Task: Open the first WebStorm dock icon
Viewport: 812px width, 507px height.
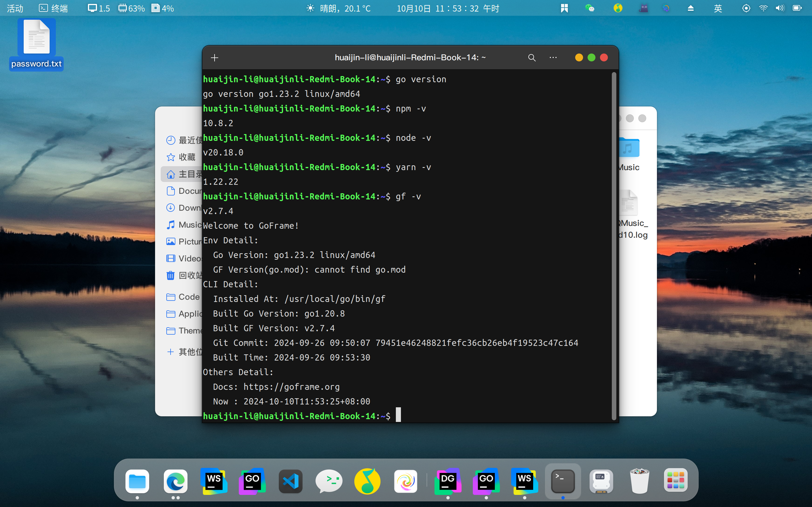Action: click(214, 482)
